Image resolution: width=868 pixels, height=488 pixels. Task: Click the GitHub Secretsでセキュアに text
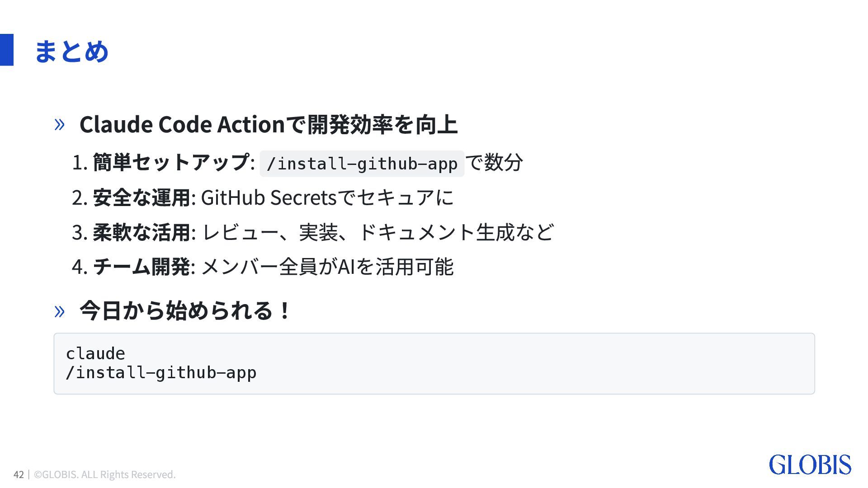327,197
